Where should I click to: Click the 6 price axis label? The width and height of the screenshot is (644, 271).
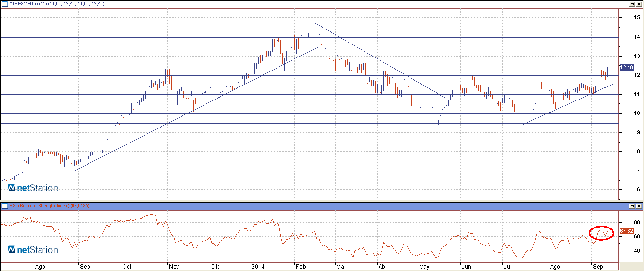638,190
